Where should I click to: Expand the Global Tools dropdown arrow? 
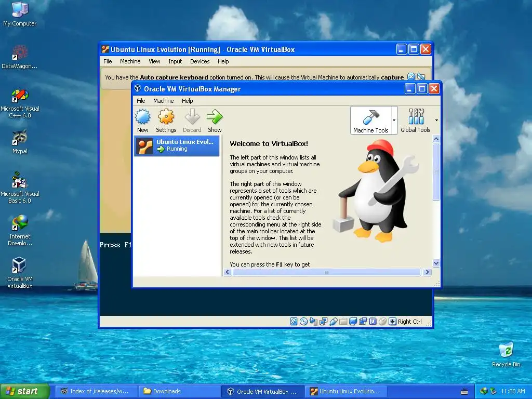coord(436,120)
